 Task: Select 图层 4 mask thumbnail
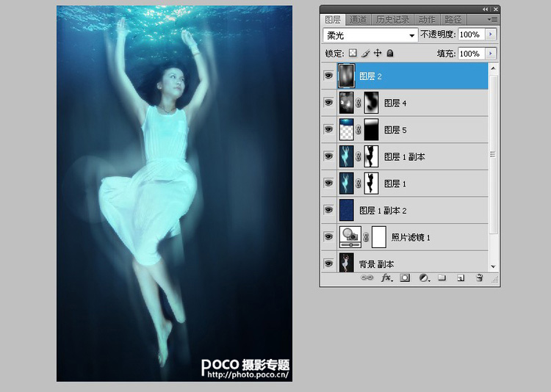[x=371, y=103]
